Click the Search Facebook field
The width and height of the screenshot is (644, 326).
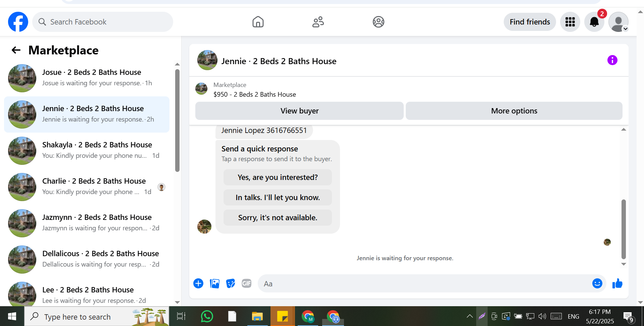tap(103, 22)
